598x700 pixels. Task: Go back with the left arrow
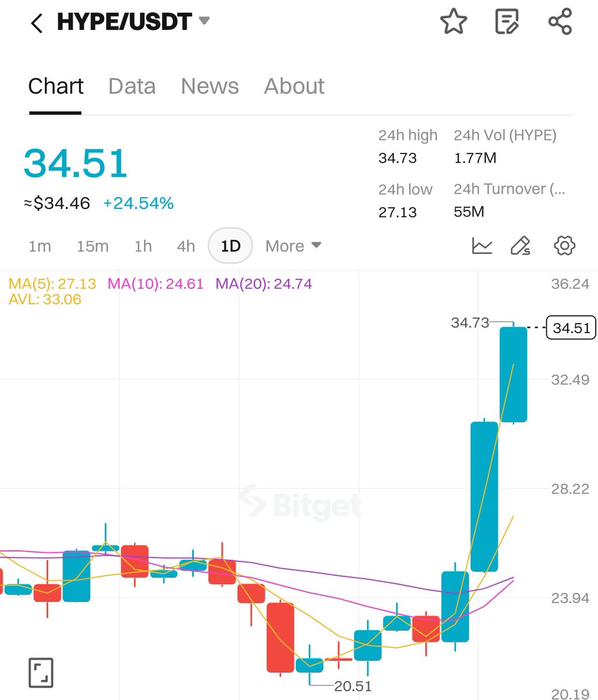[x=37, y=23]
